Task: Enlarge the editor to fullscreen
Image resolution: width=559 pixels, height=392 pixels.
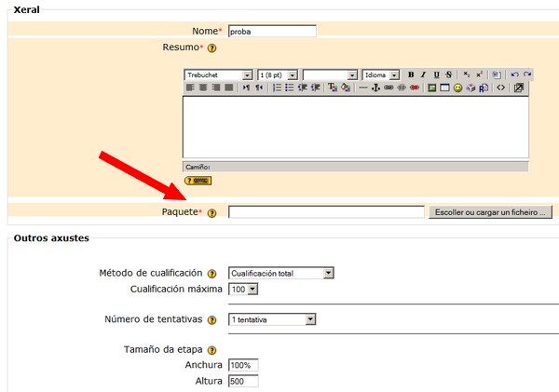Action: point(519,88)
